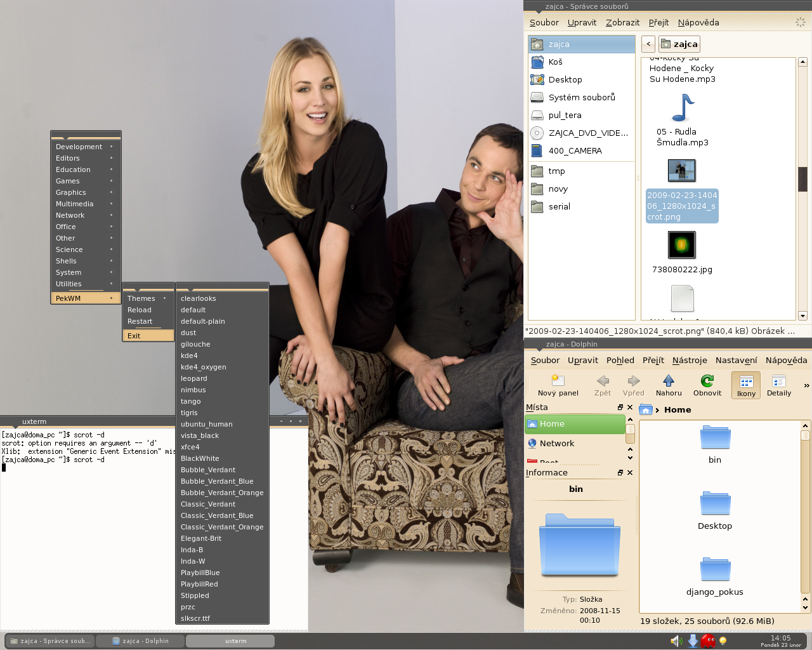
Task: Open the pul_tera drive in sidebar
Action: 582,115
